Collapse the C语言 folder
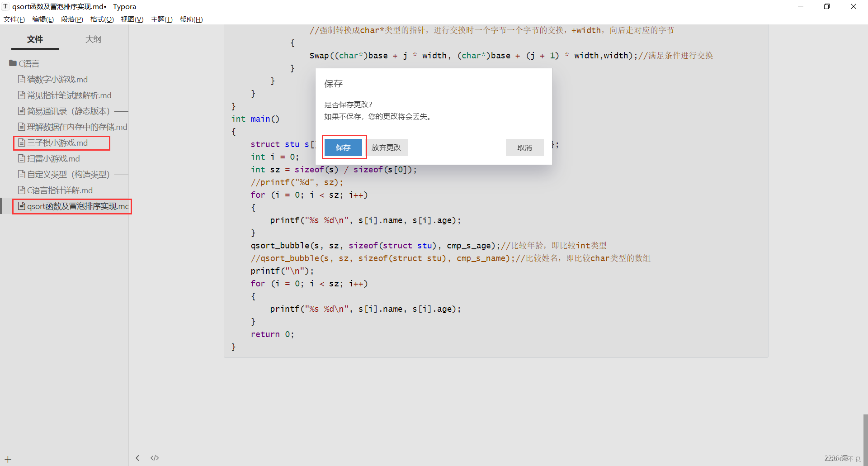868x466 pixels. coord(24,63)
